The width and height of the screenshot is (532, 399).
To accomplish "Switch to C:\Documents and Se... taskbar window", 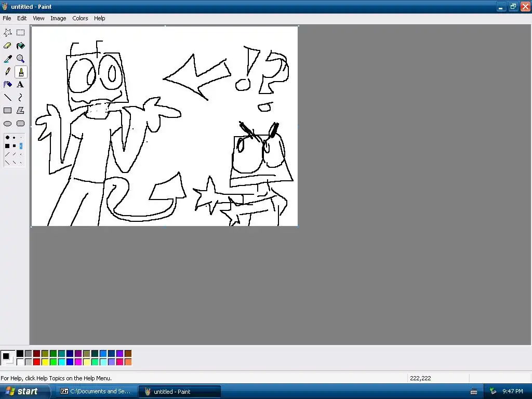I will click(x=96, y=391).
